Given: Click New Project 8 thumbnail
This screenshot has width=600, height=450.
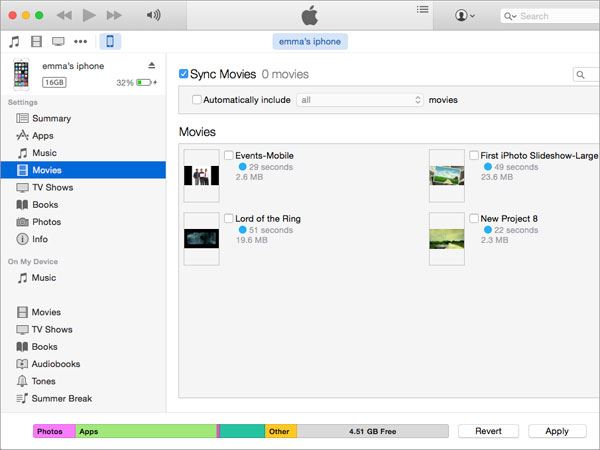Looking at the screenshot, I should point(447,239).
